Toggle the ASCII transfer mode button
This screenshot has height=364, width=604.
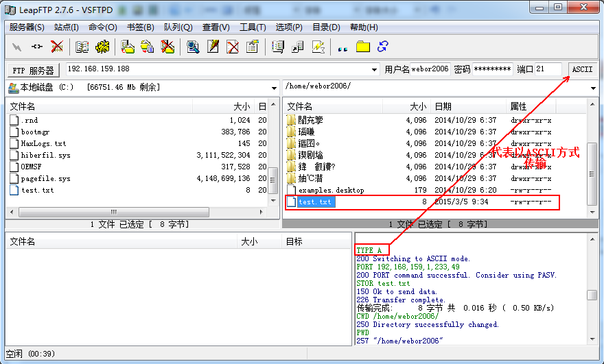[582, 70]
